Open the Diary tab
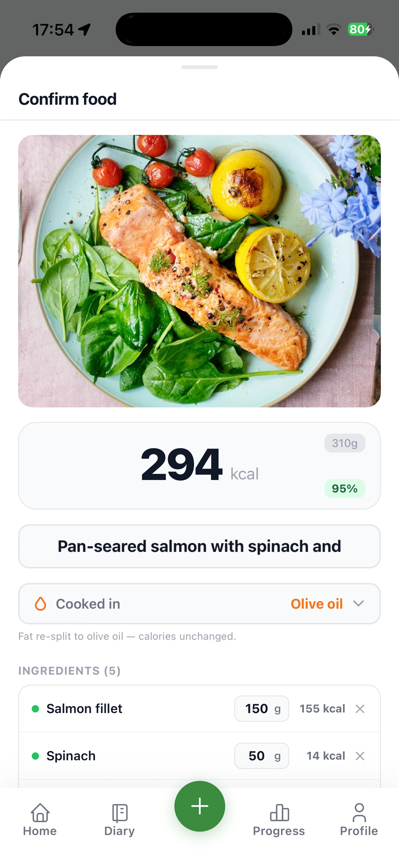Viewport: 399px width, 868px height. 119,820
